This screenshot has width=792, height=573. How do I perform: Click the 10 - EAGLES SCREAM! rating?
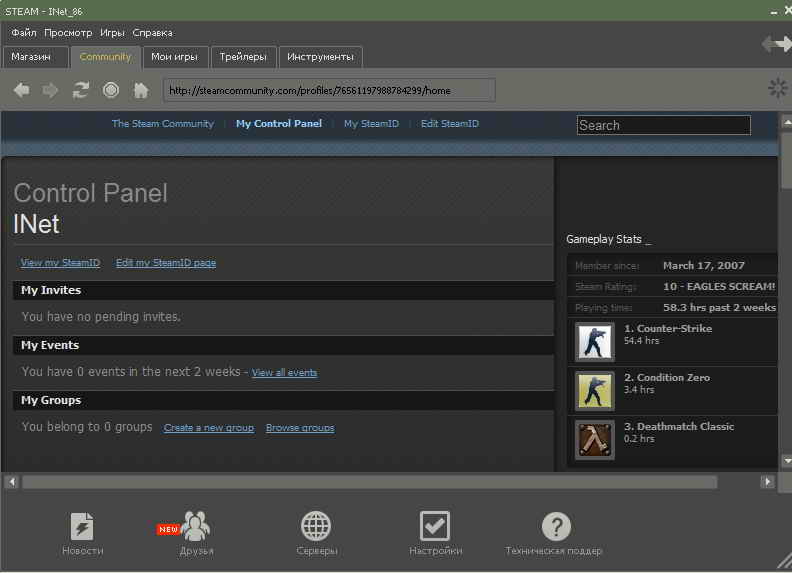(x=719, y=286)
